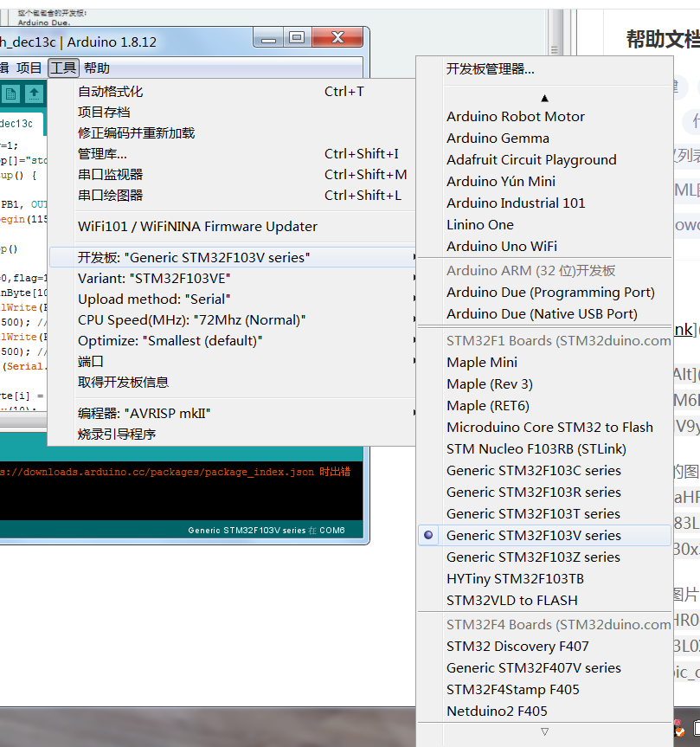Select Maple Mini board
Image resolution: width=700 pixels, height=747 pixels.
click(544, 363)
